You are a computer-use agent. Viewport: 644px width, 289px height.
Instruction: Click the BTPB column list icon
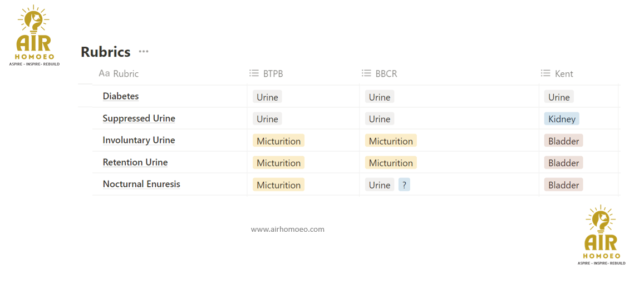point(254,73)
